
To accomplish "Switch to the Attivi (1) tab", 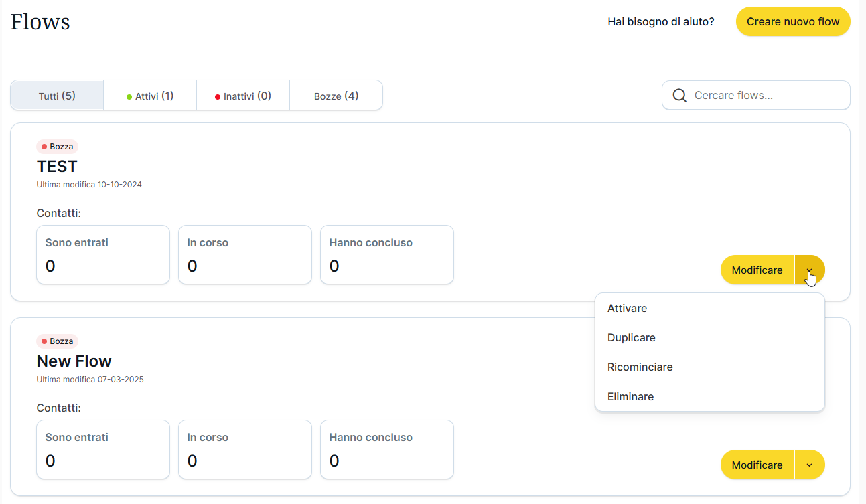I will 150,96.
